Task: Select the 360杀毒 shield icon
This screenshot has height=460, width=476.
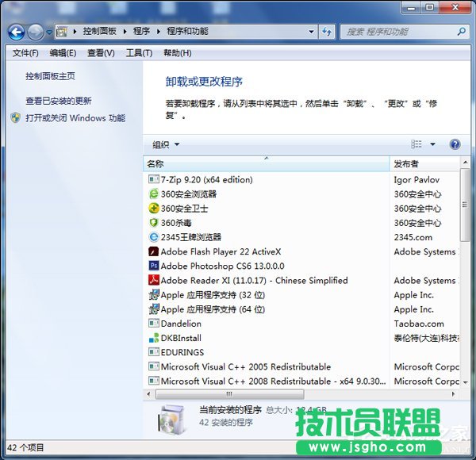Action: (x=154, y=223)
